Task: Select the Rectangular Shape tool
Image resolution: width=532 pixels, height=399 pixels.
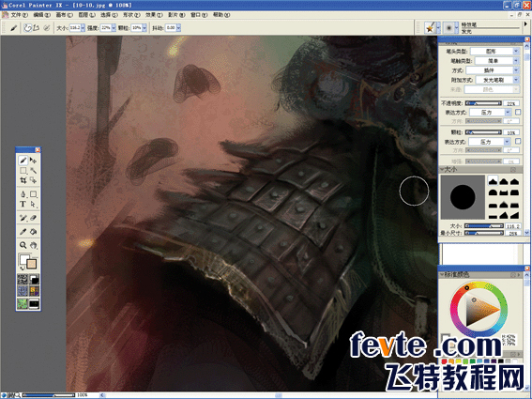Action: (x=33, y=194)
